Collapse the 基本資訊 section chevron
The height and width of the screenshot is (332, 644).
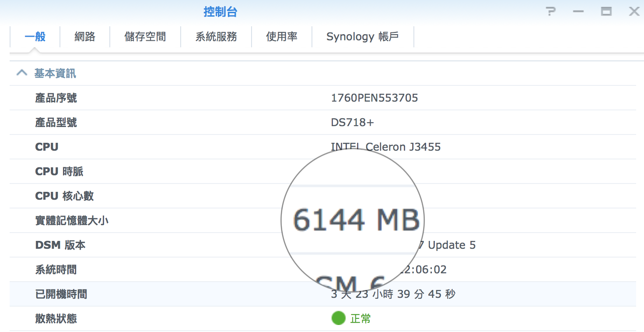click(22, 73)
